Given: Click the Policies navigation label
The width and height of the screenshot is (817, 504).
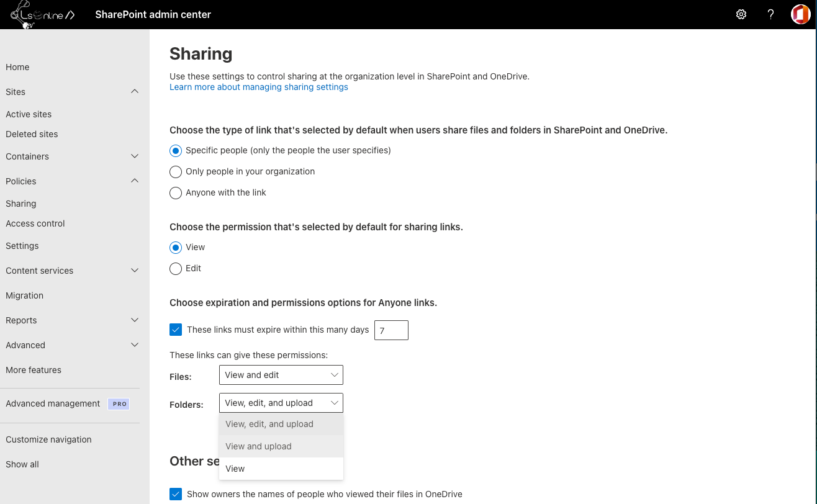Looking at the screenshot, I should point(21,181).
